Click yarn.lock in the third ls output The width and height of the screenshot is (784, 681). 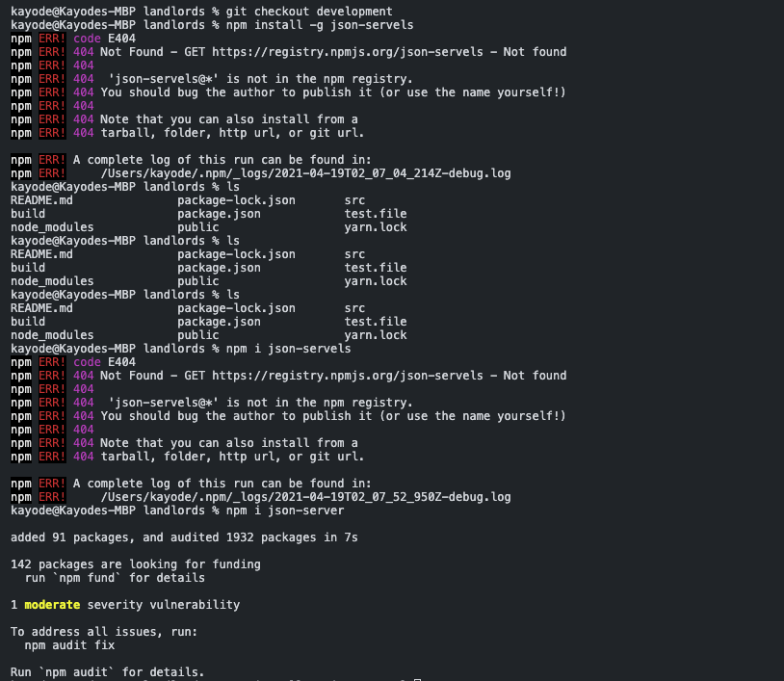point(373,335)
